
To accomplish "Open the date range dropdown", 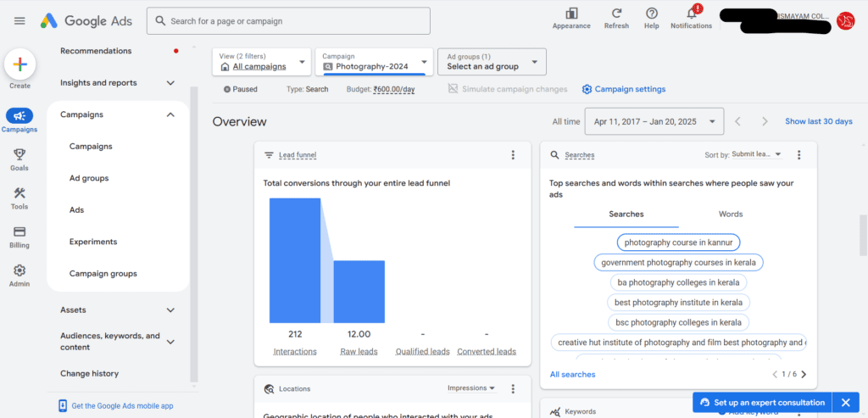I will (654, 121).
